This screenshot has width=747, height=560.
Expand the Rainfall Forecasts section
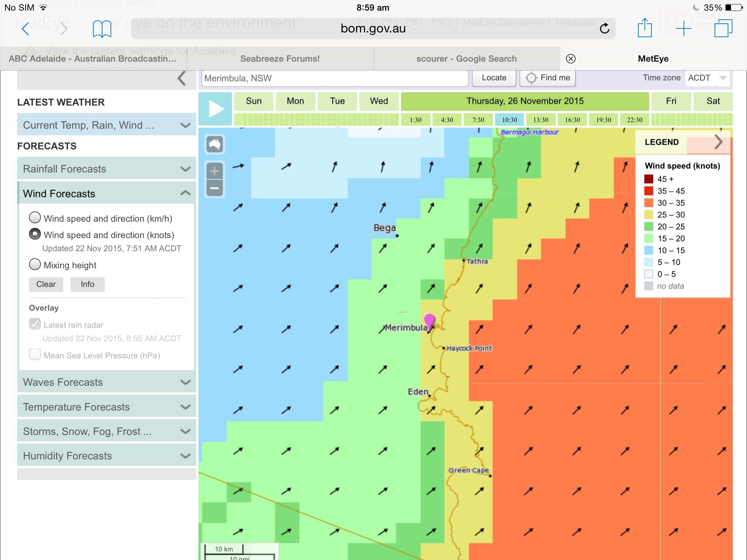(x=107, y=169)
